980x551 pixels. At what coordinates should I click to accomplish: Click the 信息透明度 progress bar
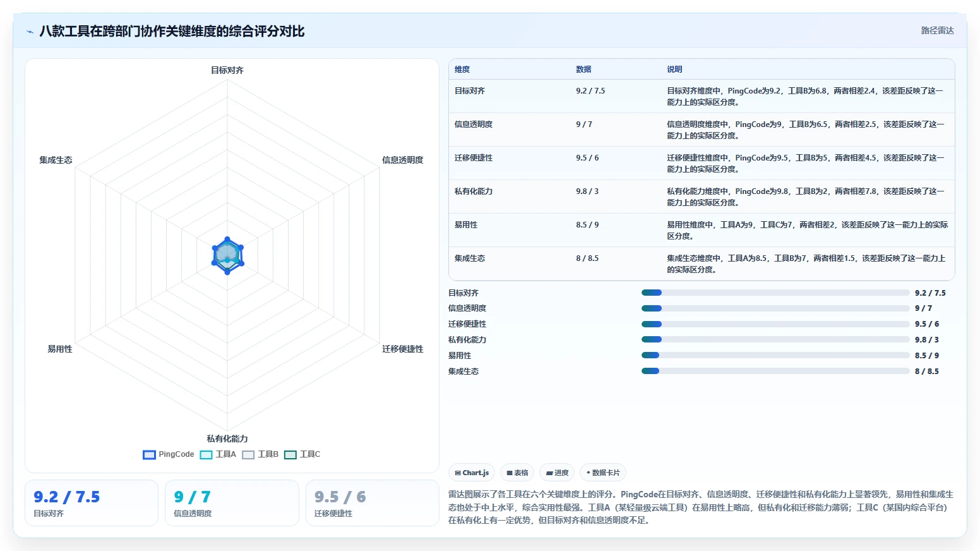(775, 308)
